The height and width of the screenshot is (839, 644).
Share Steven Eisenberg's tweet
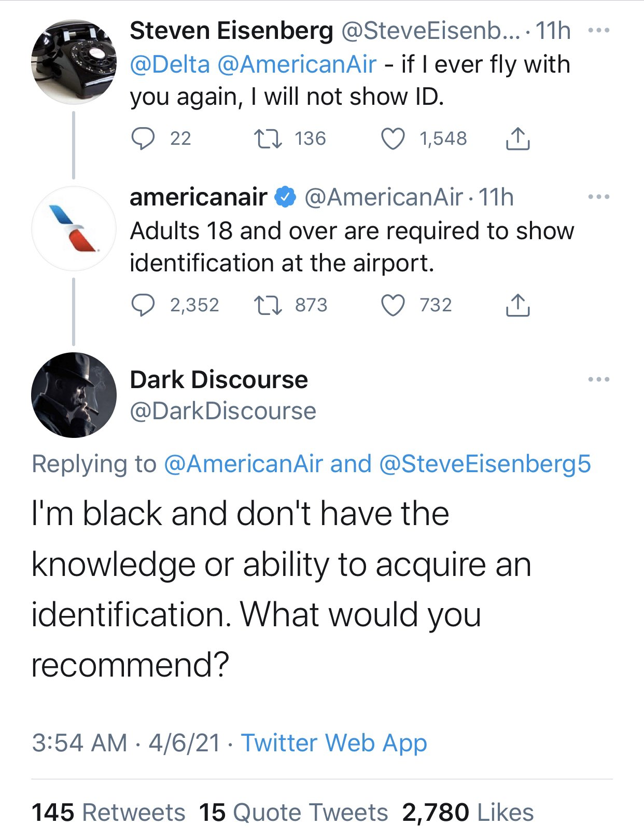[x=517, y=139]
